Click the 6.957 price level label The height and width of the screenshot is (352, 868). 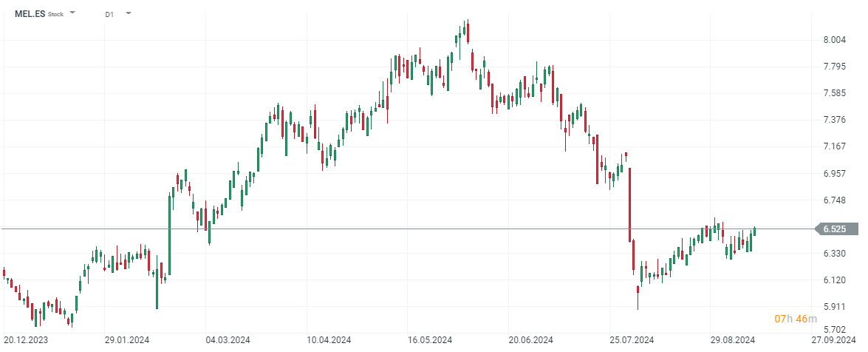tap(834, 174)
